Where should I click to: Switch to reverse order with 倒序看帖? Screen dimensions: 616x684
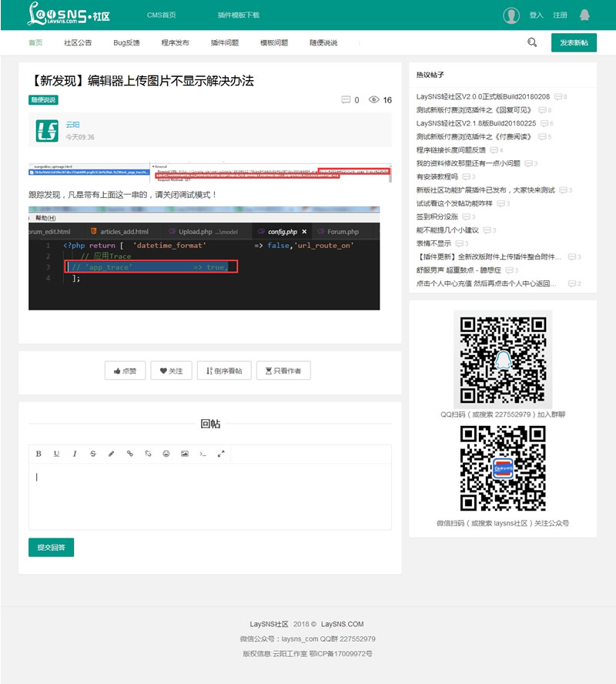click(224, 370)
